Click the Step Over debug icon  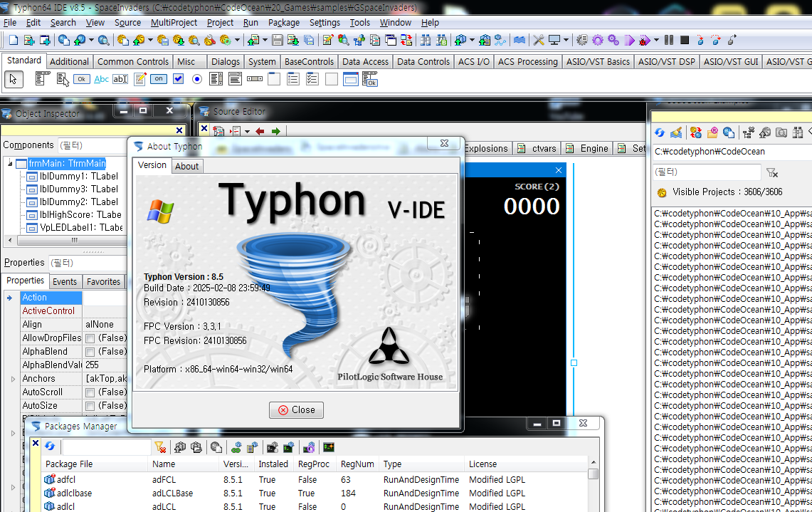pyautogui.click(x=716, y=41)
